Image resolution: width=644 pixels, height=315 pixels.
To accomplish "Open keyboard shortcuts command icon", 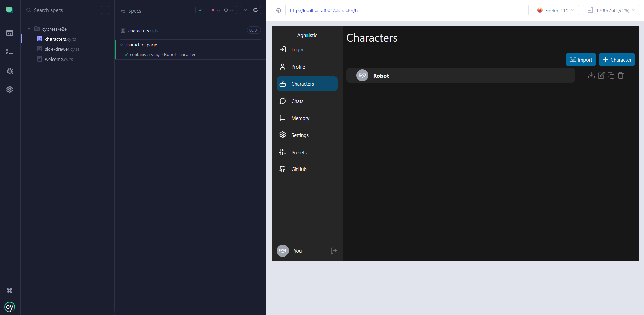I will (9, 291).
